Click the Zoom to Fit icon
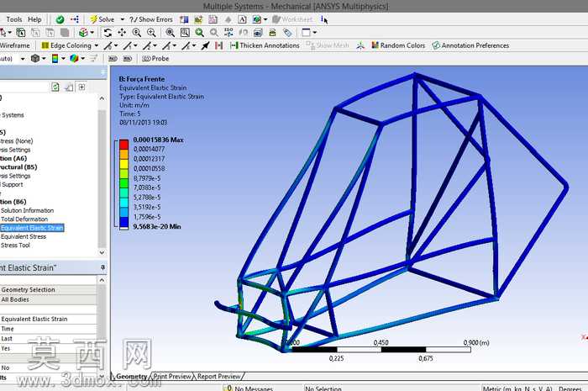This screenshot has height=391, width=588. coord(171,33)
